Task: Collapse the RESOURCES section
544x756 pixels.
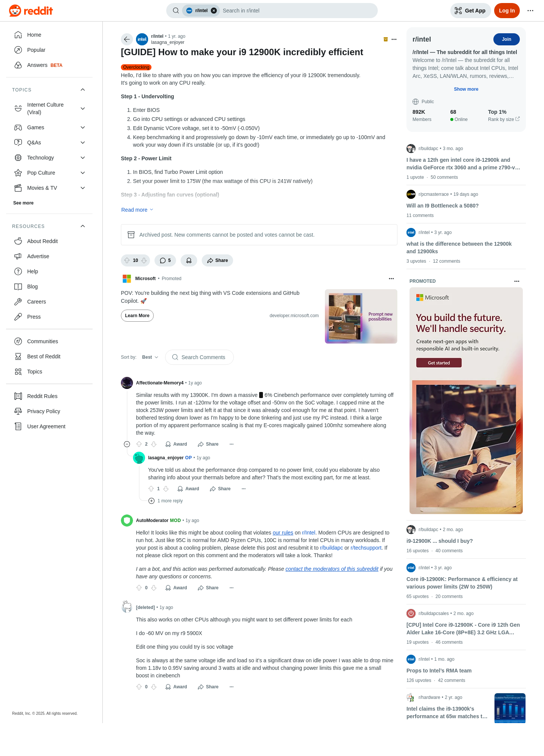Action: coord(83,226)
